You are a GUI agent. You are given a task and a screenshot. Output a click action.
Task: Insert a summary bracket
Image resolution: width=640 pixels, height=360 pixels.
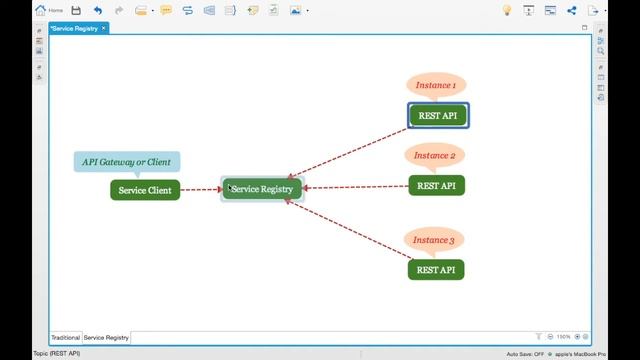[231, 10]
